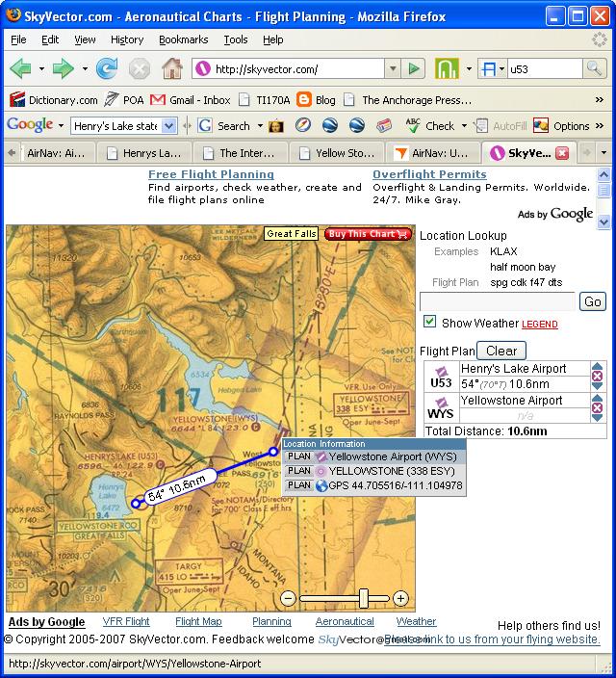Click the Firefox Home toolbar icon
The height and width of the screenshot is (678, 616).
(172, 68)
